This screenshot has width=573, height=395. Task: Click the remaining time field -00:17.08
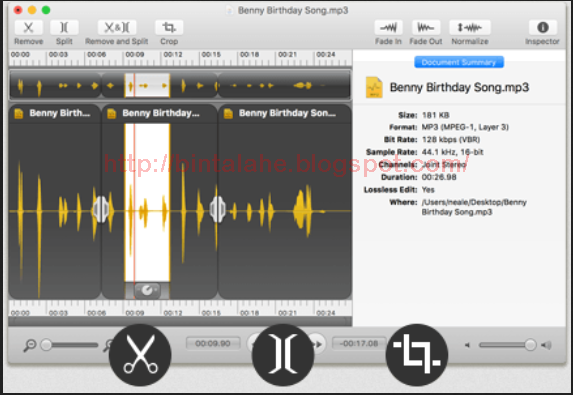[359, 343]
